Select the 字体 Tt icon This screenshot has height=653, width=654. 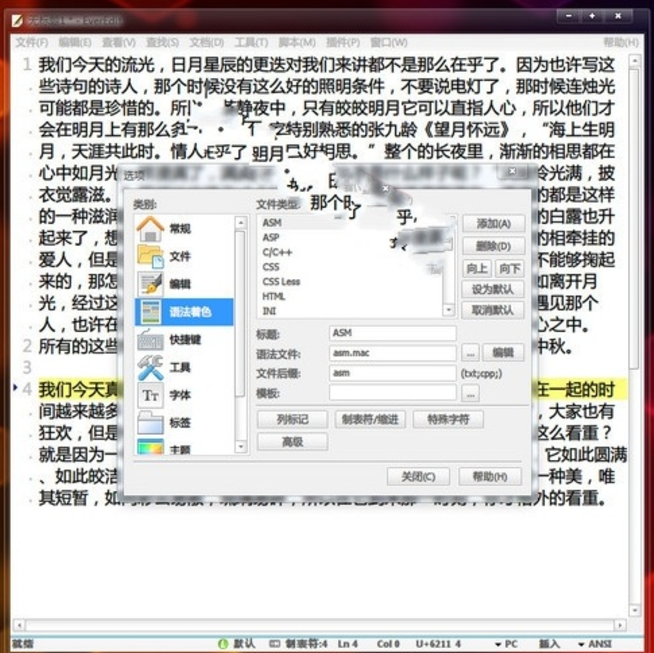pyautogui.click(x=150, y=395)
